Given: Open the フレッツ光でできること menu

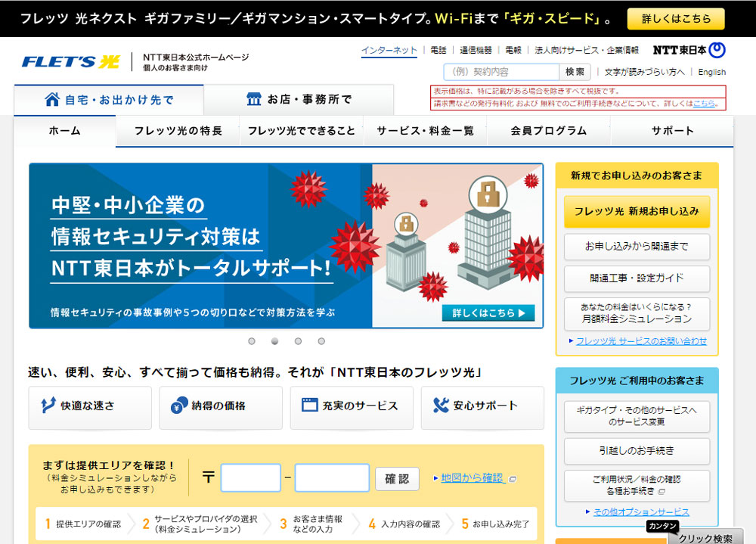Looking at the screenshot, I should pyautogui.click(x=302, y=131).
